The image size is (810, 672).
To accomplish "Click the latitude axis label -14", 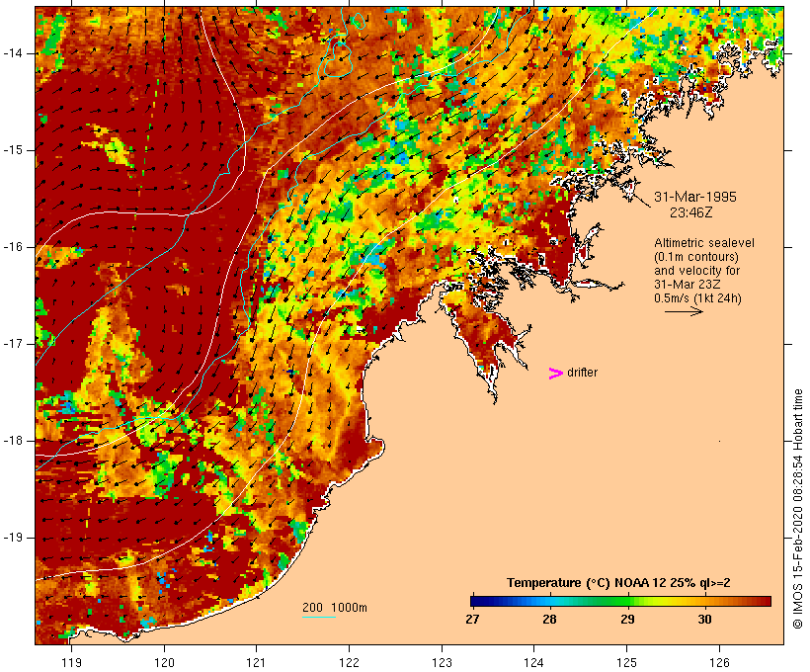I will pyautogui.click(x=13, y=53).
